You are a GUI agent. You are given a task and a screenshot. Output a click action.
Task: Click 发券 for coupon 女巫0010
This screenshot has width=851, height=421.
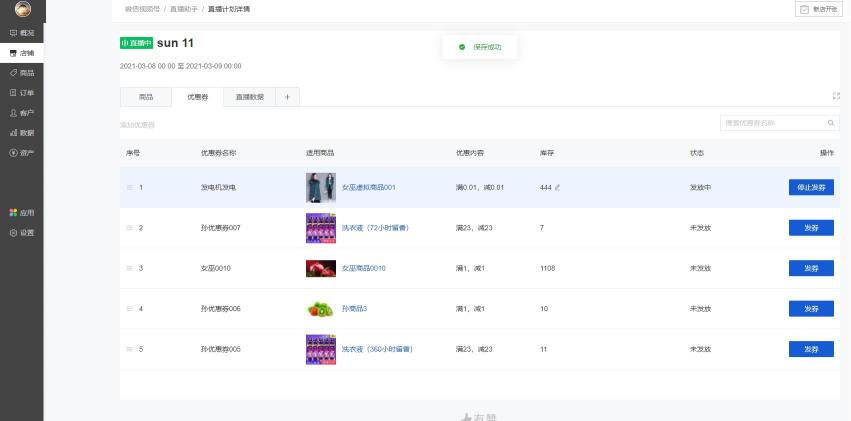pos(811,268)
